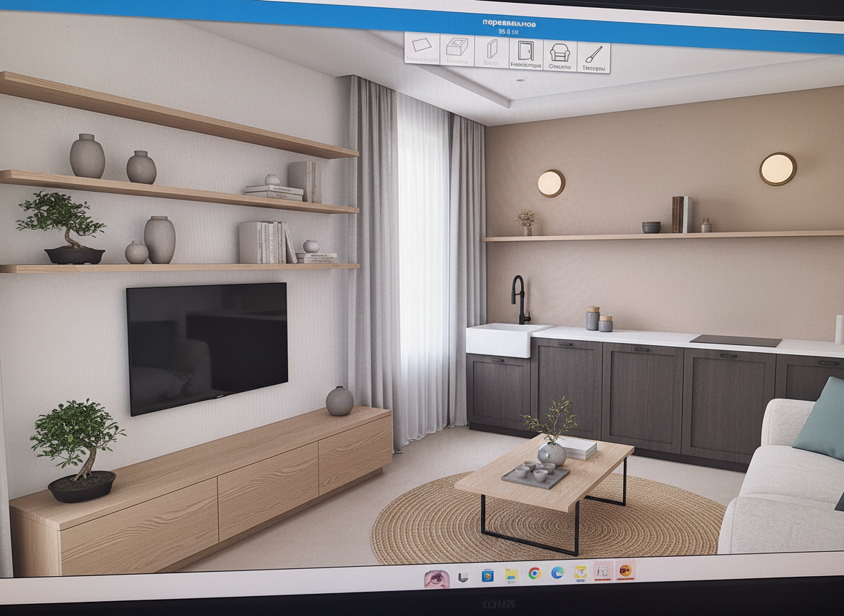Image resolution: width=844 pixels, height=616 pixels.
Task: Select the bonsai tree on the TV console
Action: coord(78,451)
